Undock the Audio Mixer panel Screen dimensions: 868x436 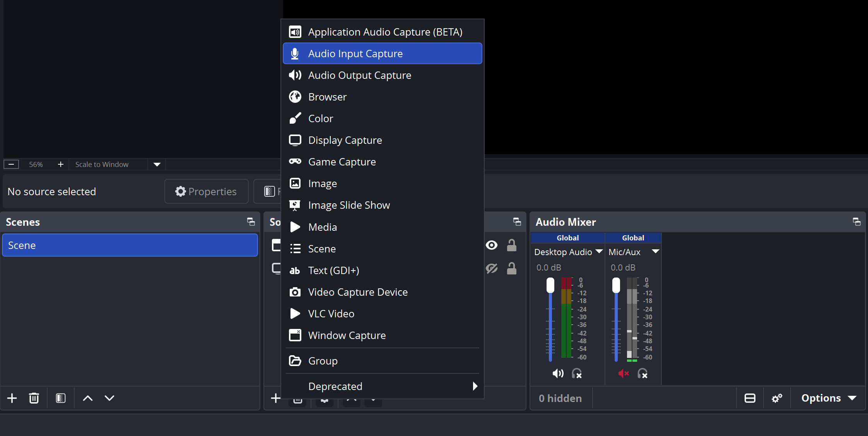click(x=856, y=221)
